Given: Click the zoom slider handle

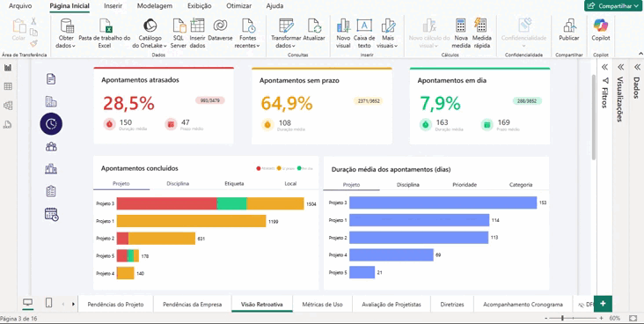Looking at the screenshot, I should click(x=562, y=318).
